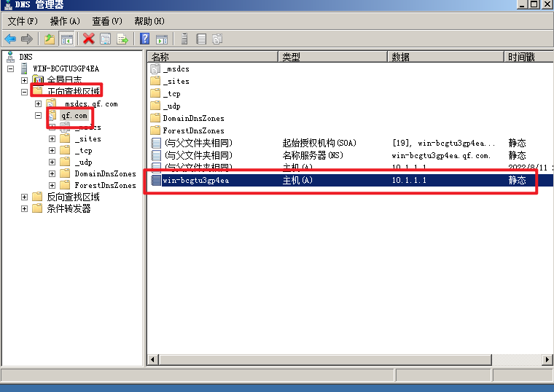The image size is (554, 392).
Task: Open the 操作(A) menu
Action: coord(65,21)
